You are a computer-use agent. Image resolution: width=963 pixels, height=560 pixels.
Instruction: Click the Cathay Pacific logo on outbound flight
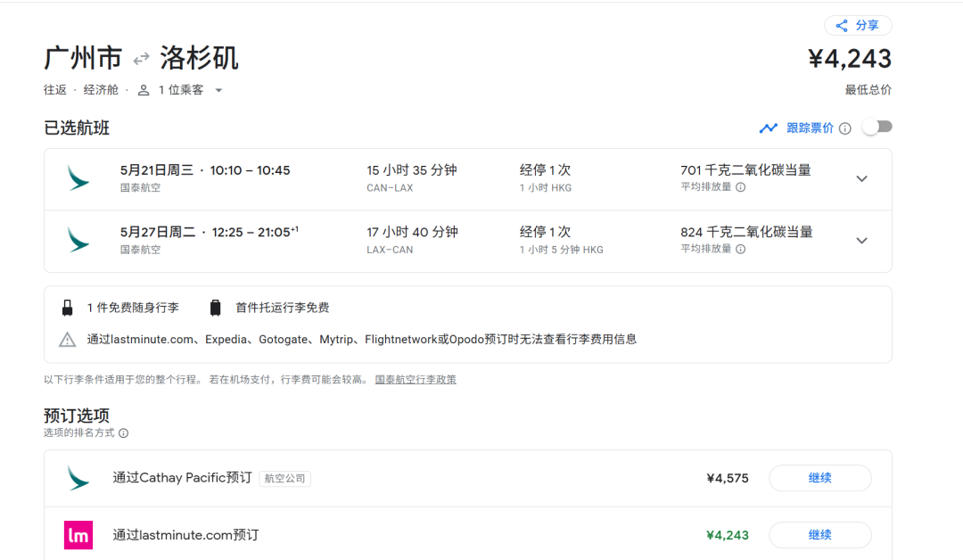[x=78, y=177]
